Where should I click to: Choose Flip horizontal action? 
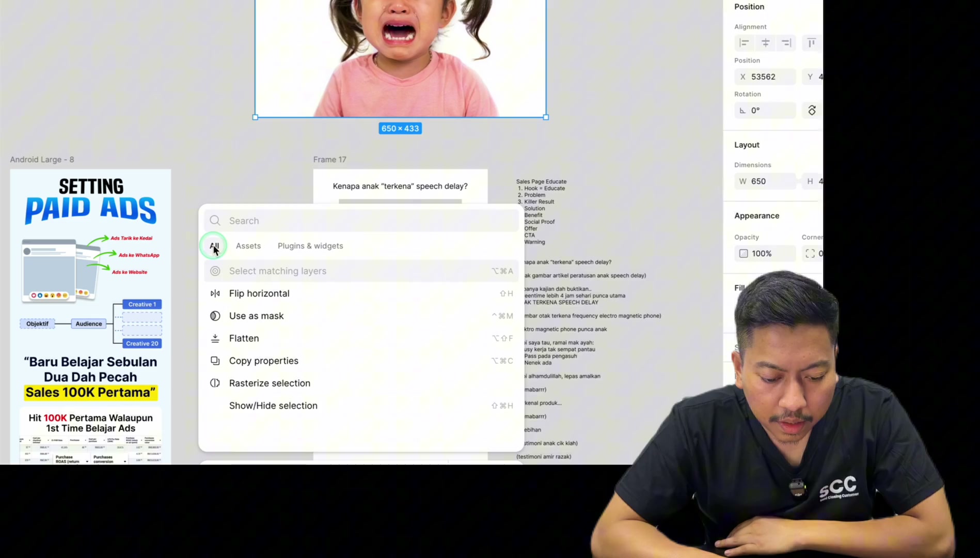pos(361,293)
